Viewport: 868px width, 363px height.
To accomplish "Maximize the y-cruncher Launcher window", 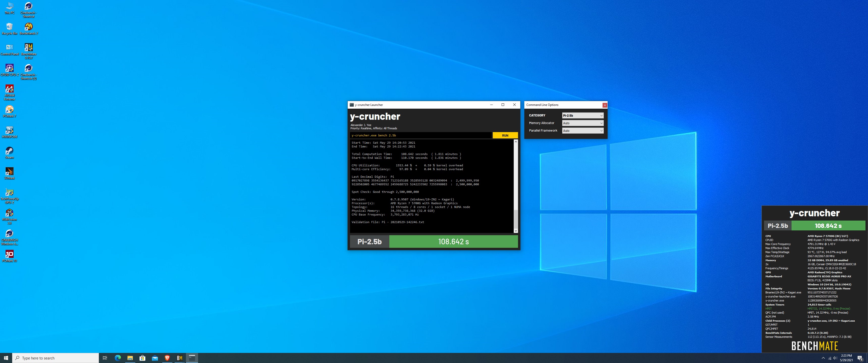I will click(503, 105).
